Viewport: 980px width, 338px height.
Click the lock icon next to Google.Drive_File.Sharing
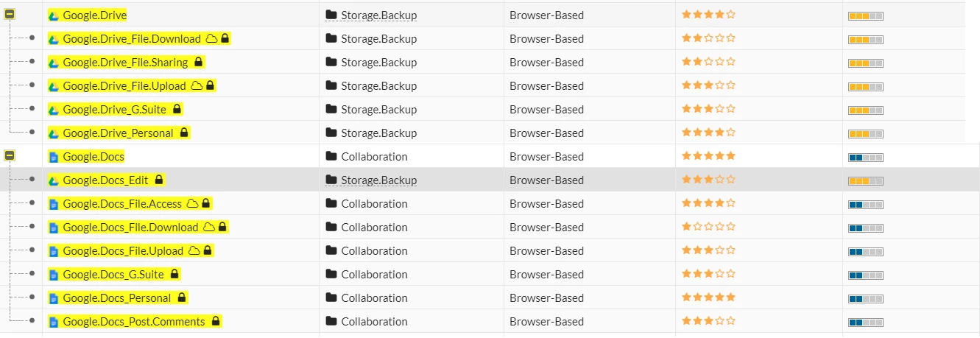(x=198, y=62)
